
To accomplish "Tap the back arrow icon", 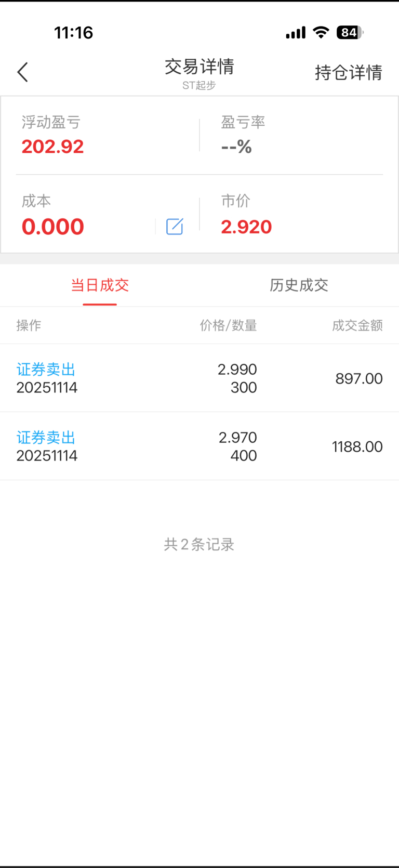I will [x=23, y=72].
